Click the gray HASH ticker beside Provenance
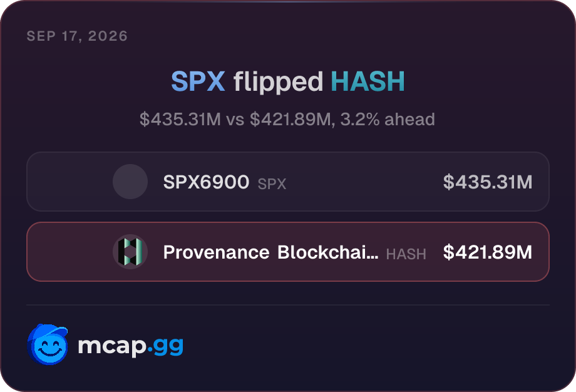 pos(406,254)
